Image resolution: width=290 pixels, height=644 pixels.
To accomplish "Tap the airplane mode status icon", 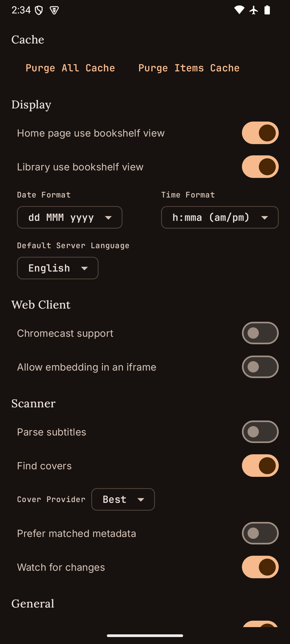I will coord(253,10).
